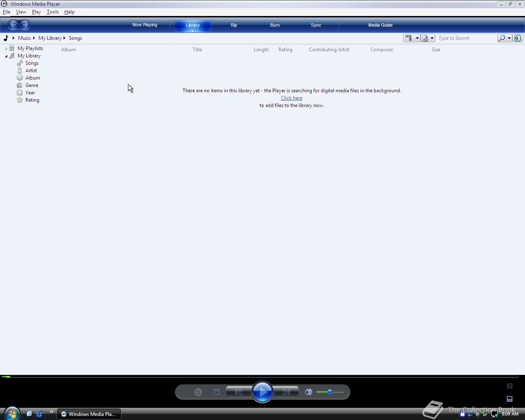
Task: Click the Songs breadcrumb
Action: pos(75,38)
